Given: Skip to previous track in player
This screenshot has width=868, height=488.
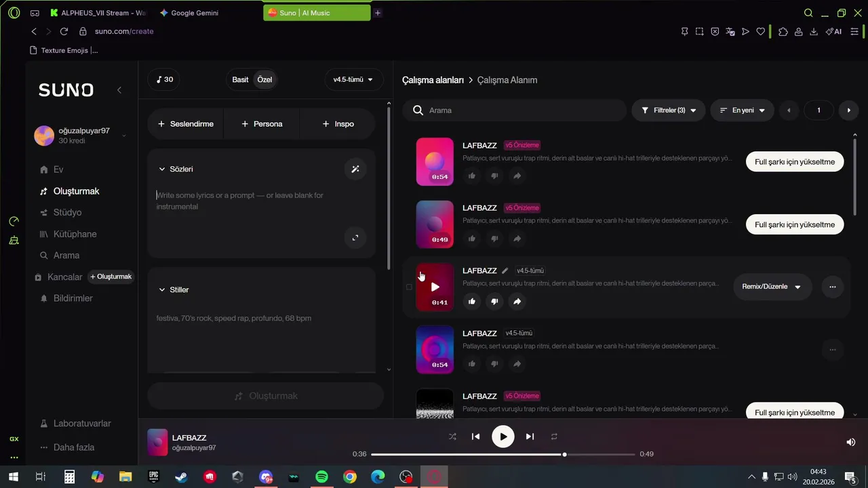Looking at the screenshot, I should click(x=476, y=437).
